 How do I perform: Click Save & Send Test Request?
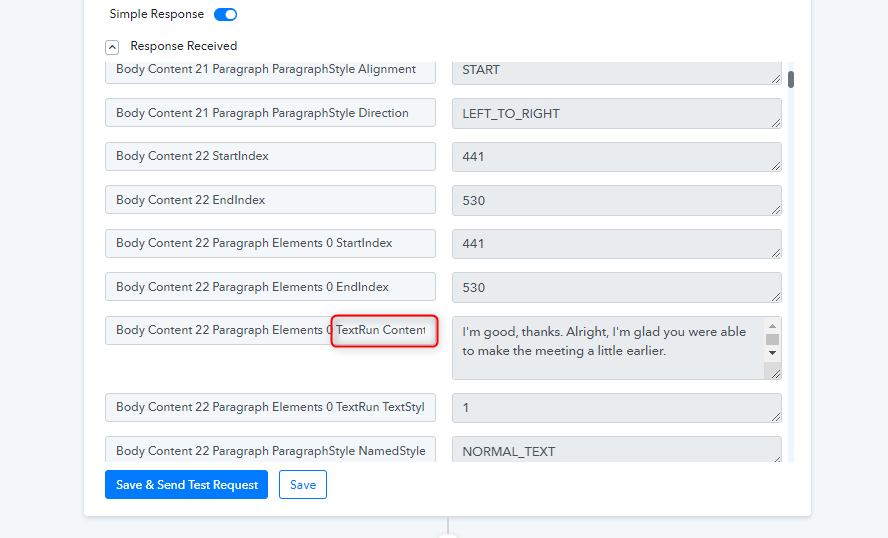pos(186,485)
